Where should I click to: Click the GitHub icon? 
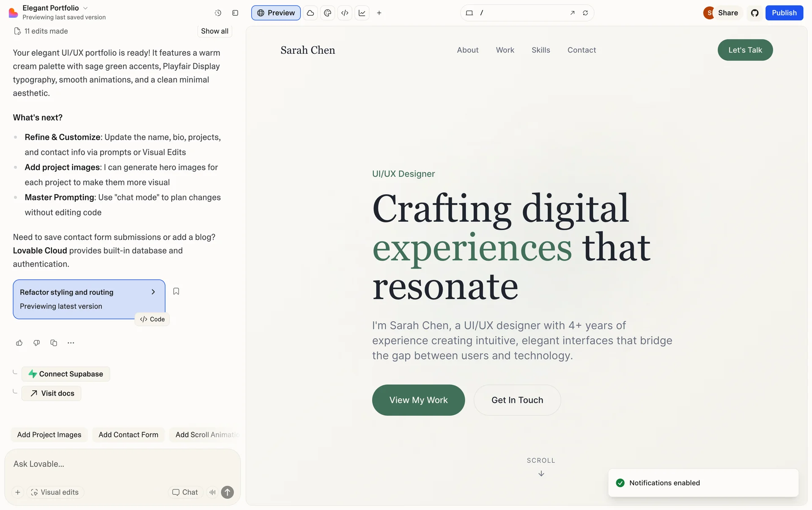point(754,13)
